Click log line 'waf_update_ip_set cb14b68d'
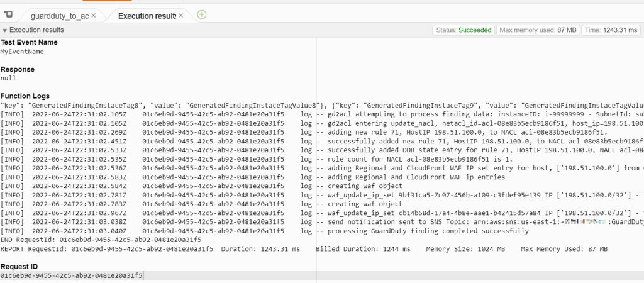Screen dimensions: 644x283 pos(322,213)
